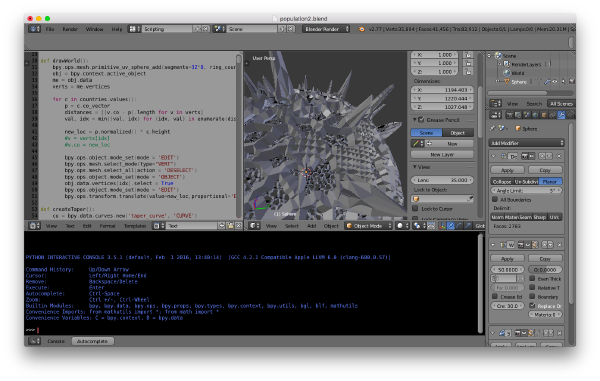Open the Add Modifier dropdown
Viewport: 600px width, 381px height.
tap(527, 143)
